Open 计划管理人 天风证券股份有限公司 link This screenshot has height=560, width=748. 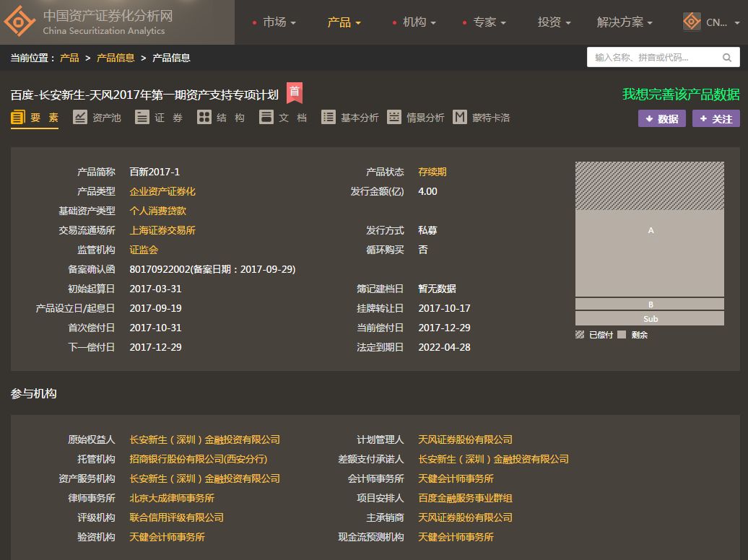pyautogui.click(x=465, y=439)
